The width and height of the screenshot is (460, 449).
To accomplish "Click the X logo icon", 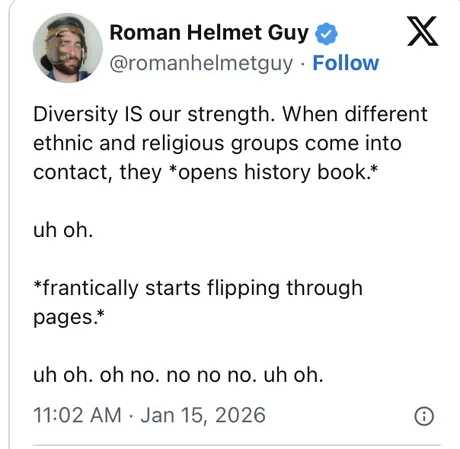I will (423, 31).
